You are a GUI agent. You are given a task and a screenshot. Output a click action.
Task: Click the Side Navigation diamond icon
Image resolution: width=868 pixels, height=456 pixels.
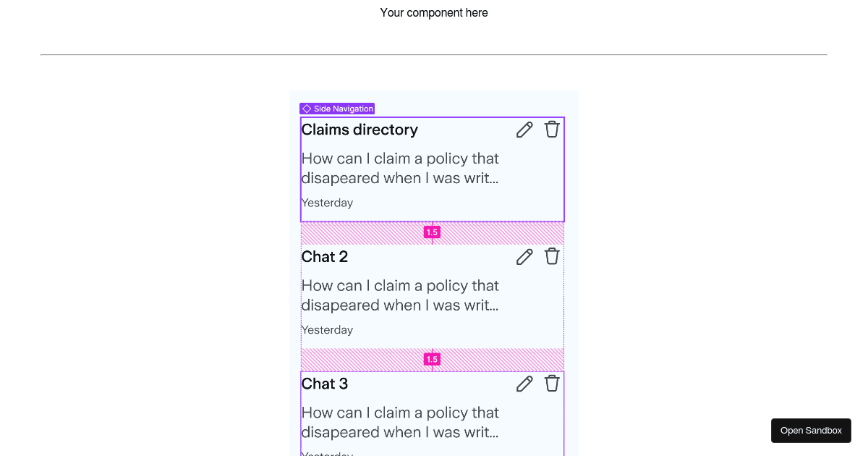[307, 109]
